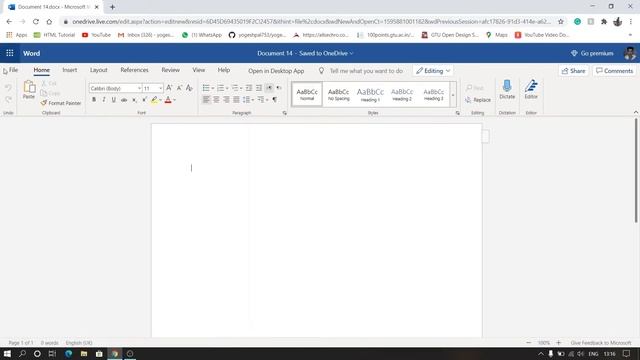The height and width of the screenshot is (360, 640).
Task: Clear all formatting from text
Action: (x=189, y=88)
